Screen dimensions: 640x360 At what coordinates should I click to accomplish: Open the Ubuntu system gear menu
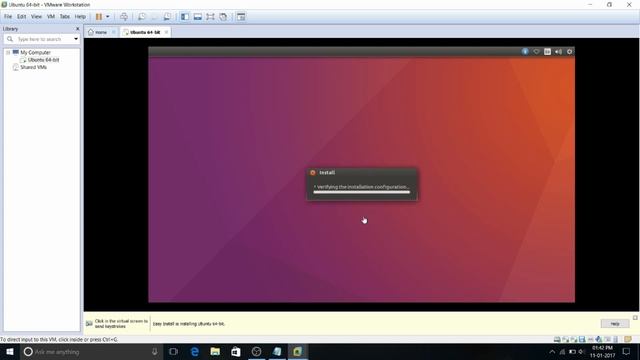(x=570, y=51)
